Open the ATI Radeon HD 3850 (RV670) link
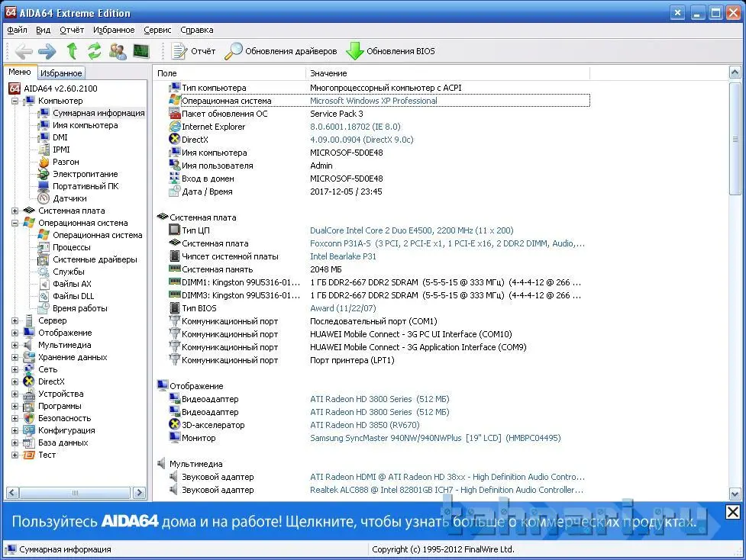This screenshot has height=560, width=746. pyautogui.click(x=365, y=425)
